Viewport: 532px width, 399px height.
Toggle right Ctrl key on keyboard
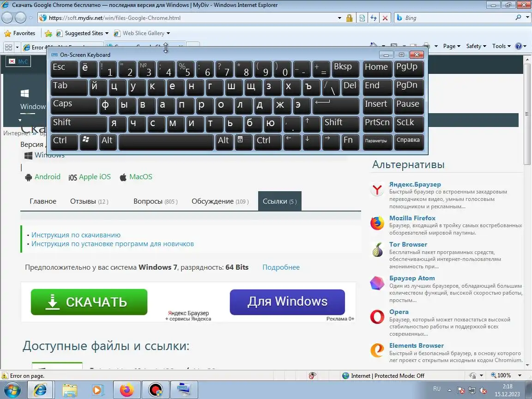(x=268, y=142)
